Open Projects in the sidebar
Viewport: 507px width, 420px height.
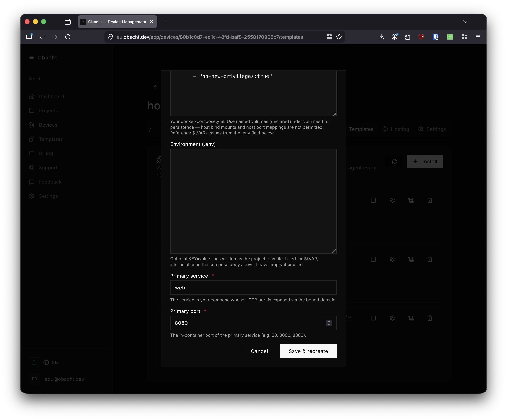[43, 110]
